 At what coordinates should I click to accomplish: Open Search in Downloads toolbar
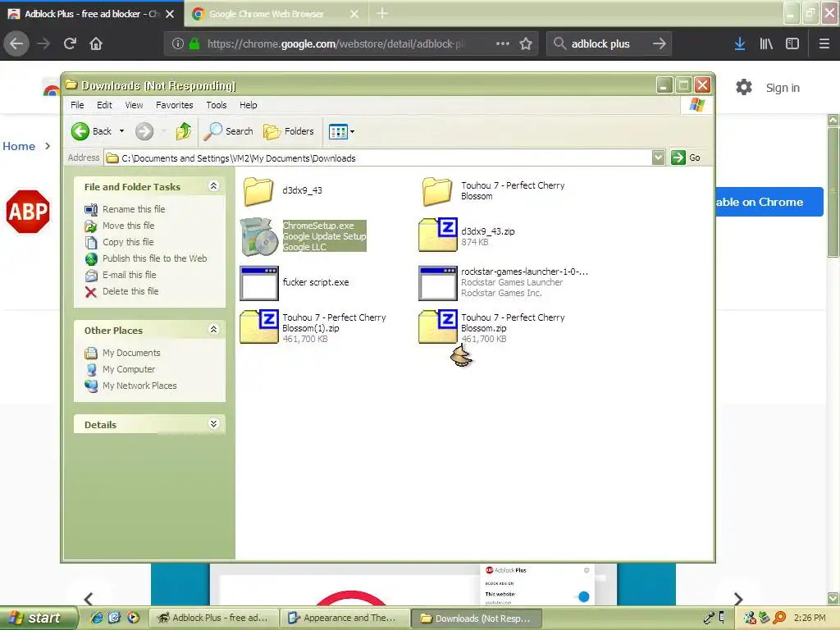click(x=228, y=131)
